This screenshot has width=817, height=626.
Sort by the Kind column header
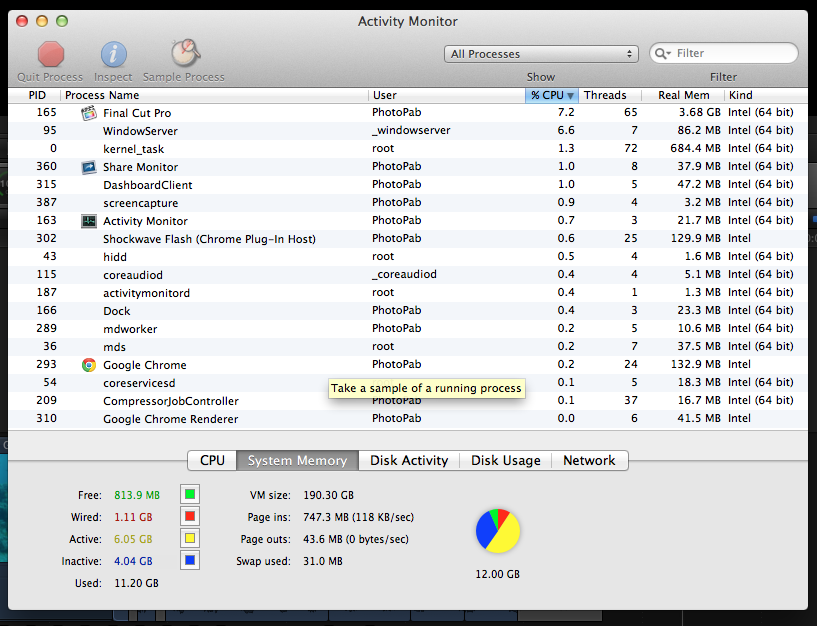click(x=766, y=95)
